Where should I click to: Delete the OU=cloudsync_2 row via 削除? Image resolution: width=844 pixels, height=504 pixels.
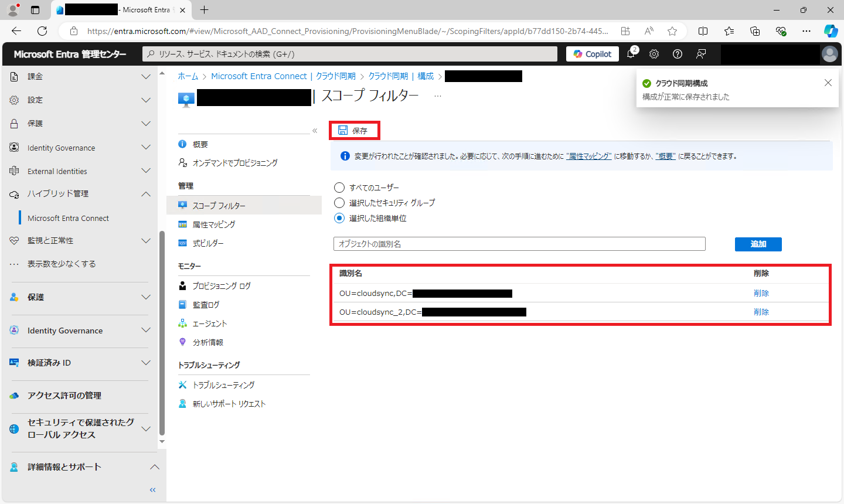pyautogui.click(x=761, y=312)
